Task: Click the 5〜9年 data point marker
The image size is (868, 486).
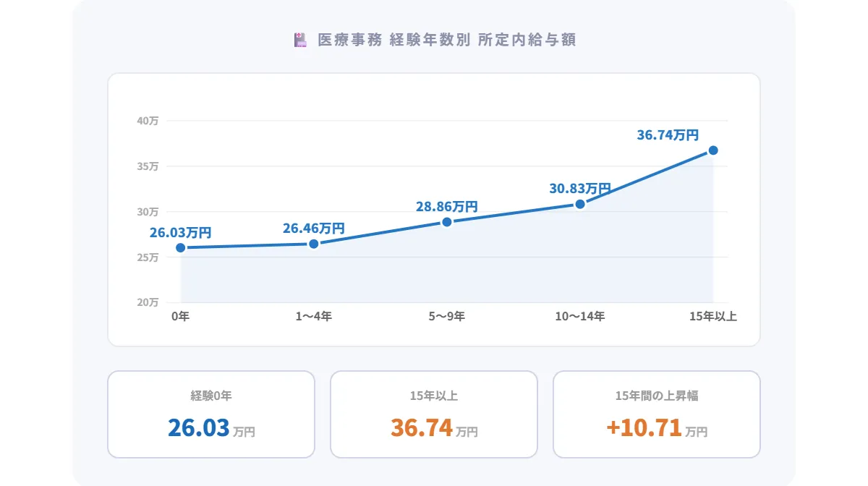Action: (447, 222)
